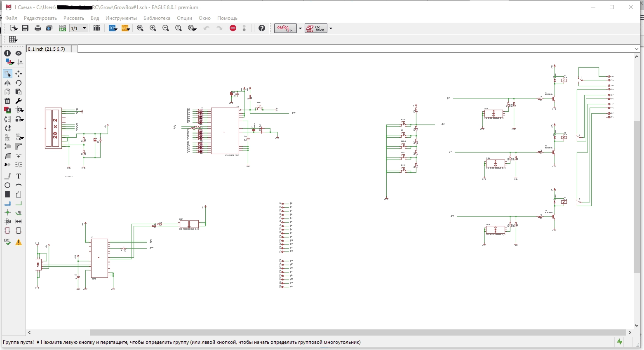Open the Библиотека menu
This screenshot has height=350, width=644.
click(157, 18)
